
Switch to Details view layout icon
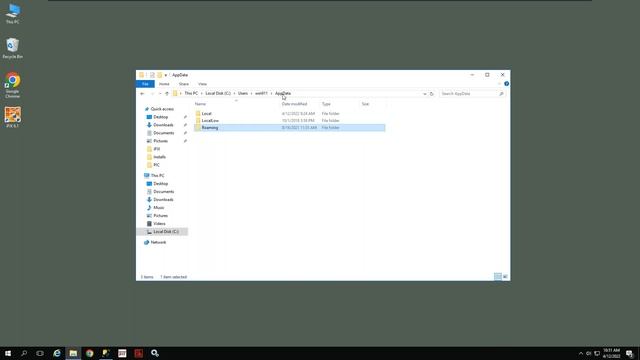pyautogui.click(x=498, y=277)
